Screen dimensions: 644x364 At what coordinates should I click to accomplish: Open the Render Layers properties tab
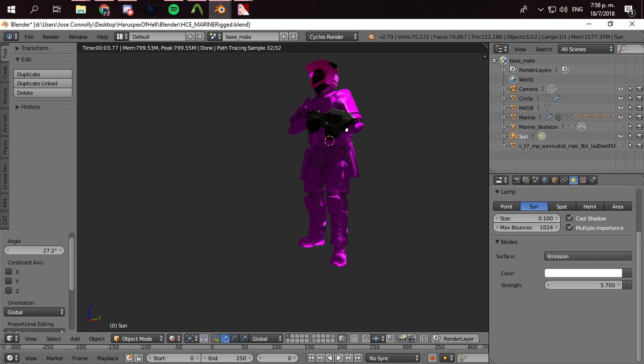(526, 180)
